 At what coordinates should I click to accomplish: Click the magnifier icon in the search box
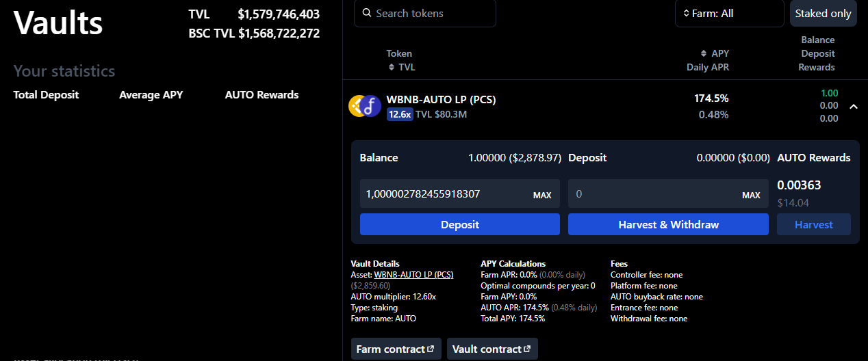coord(367,13)
